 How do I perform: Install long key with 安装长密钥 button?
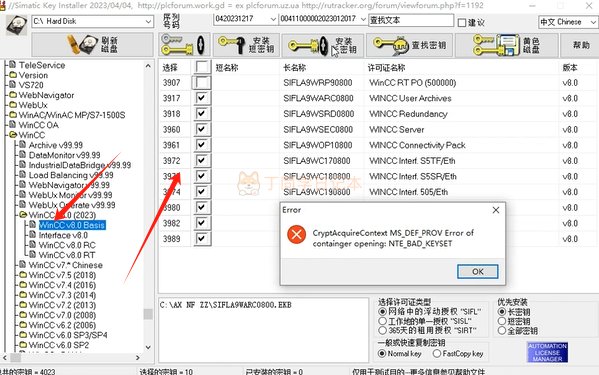click(x=323, y=45)
